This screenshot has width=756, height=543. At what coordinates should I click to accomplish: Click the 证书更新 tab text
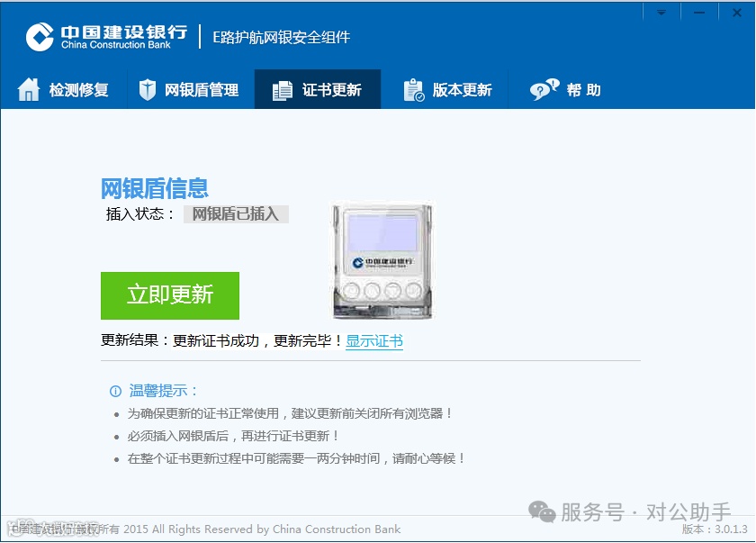coord(332,90)
